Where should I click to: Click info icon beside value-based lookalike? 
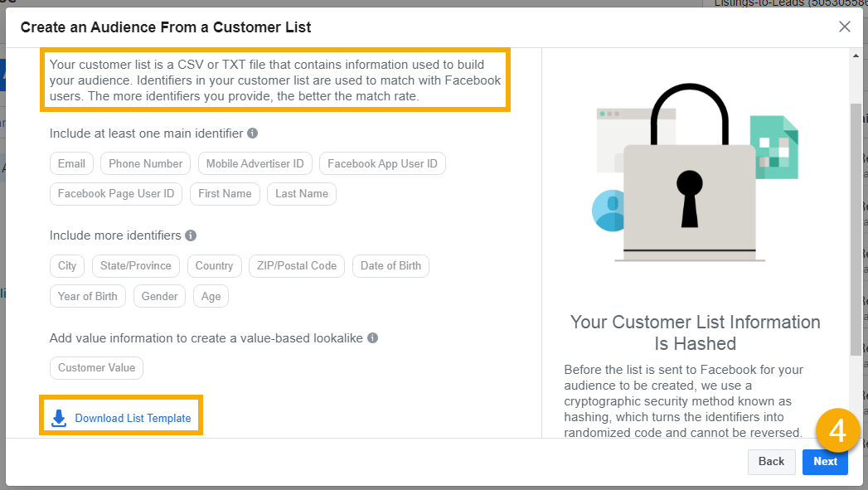click(372, 337)
